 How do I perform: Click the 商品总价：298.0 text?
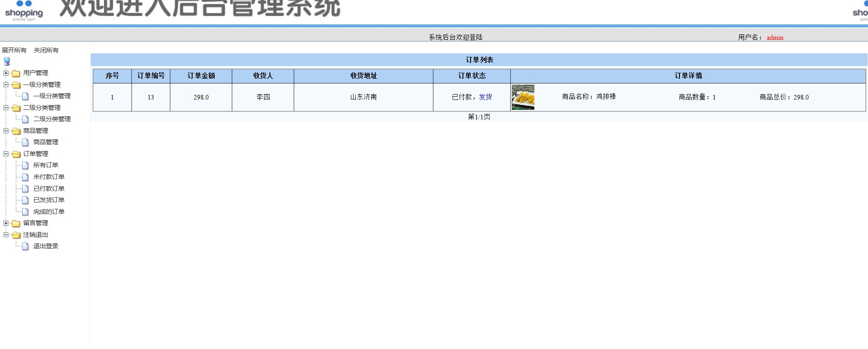[784, 97]
